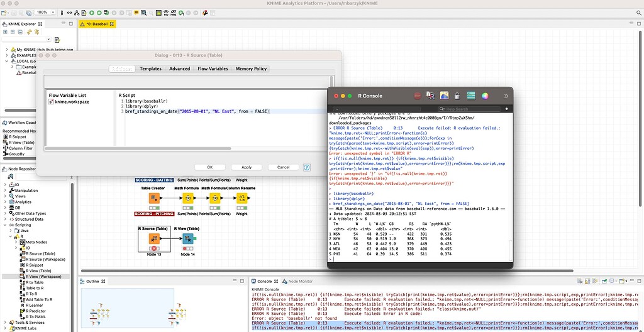
Task: Click the OK button in the dialog
Action: [210, 167]
